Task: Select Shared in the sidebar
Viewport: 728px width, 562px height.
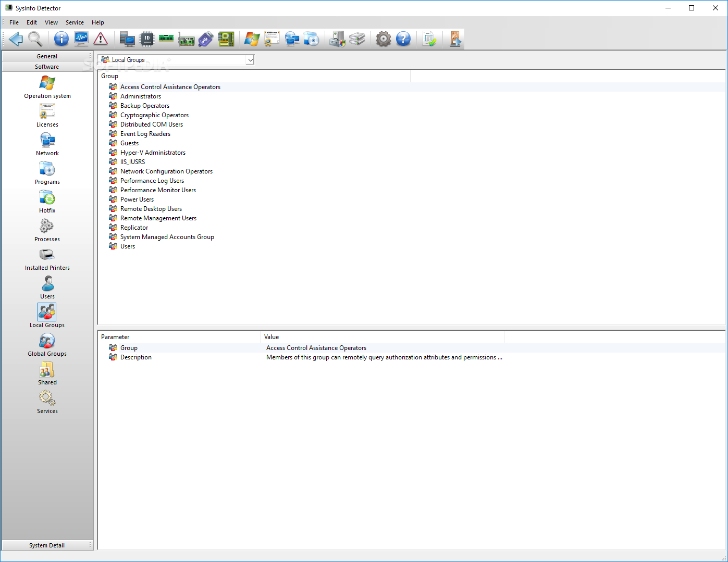Action: pyautogui.click(x=47, y=373)
